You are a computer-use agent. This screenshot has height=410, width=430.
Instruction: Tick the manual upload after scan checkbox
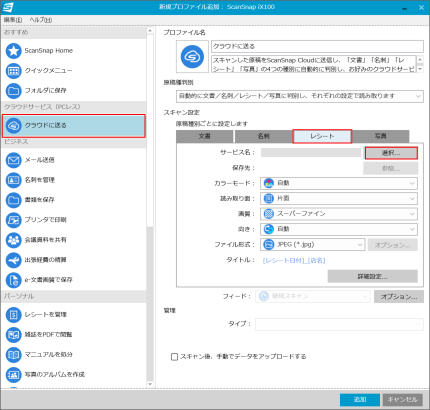[x=174, y=357]
